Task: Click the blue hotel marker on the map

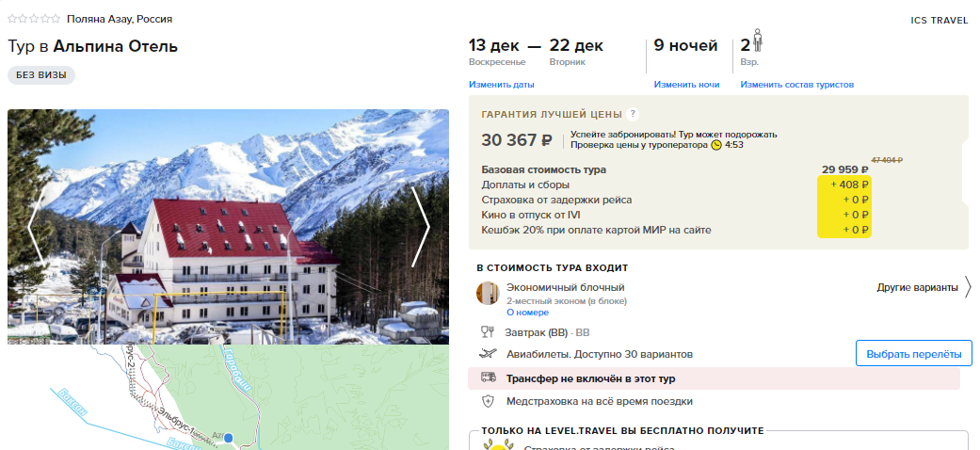Action: click(229, 438)
